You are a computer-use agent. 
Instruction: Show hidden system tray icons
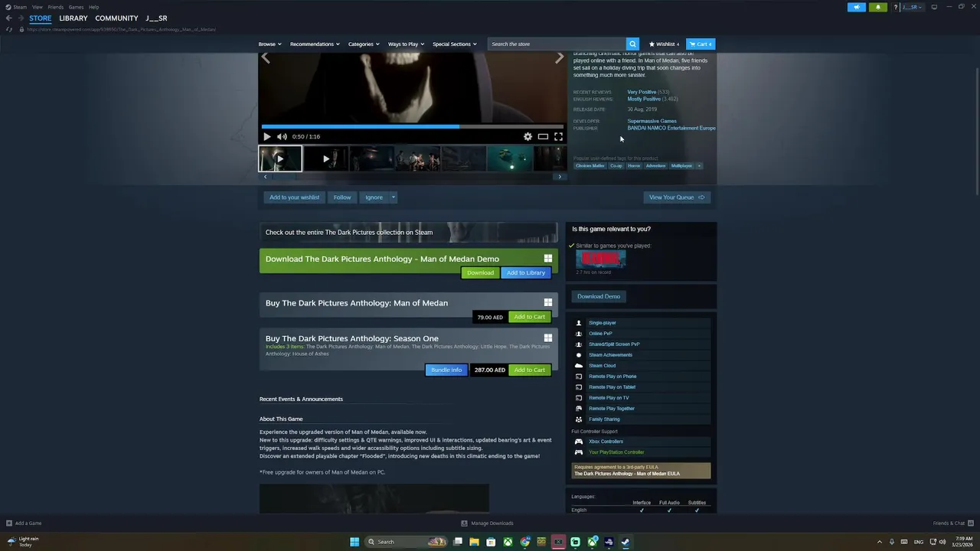879,542
